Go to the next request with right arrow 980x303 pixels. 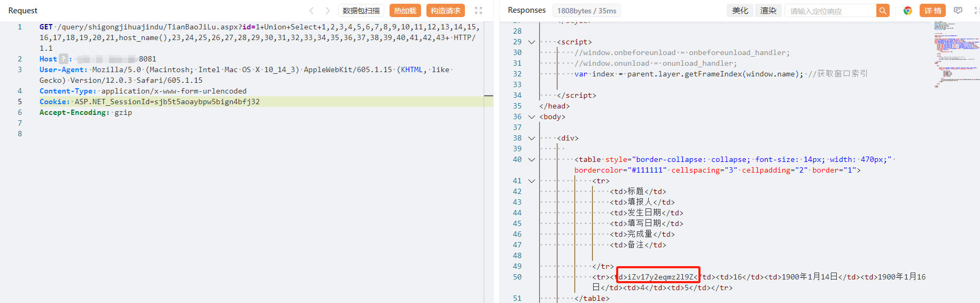328,11
